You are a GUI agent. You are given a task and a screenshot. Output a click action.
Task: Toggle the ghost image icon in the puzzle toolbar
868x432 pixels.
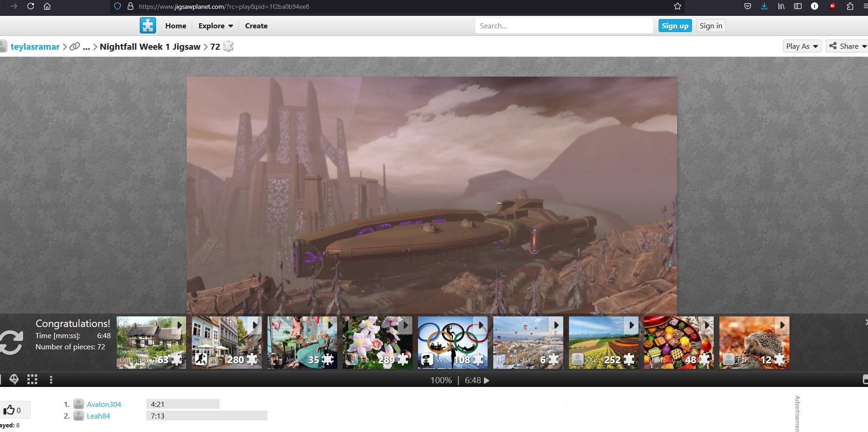pyautogui.click(x=14, y=380)
